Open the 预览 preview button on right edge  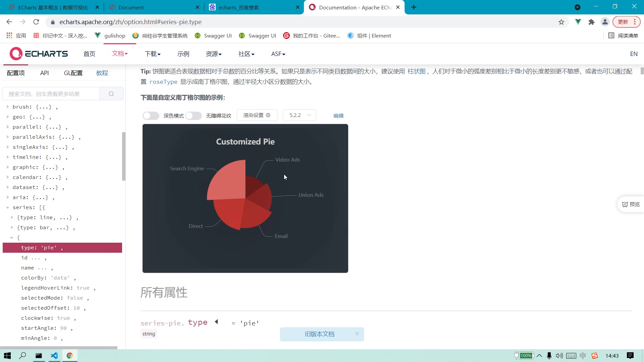pos(631,204)
